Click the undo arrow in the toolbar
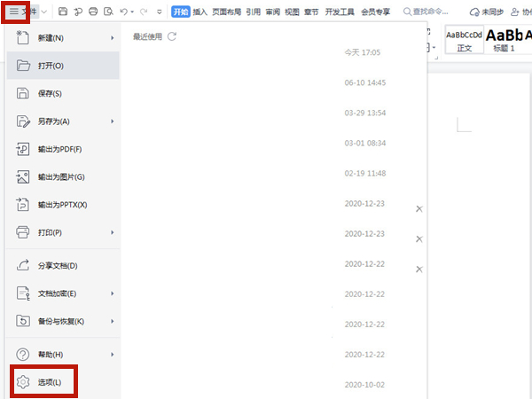Image resolution: width=532 pixels, height=399 pixels. [x=123, y=12]
